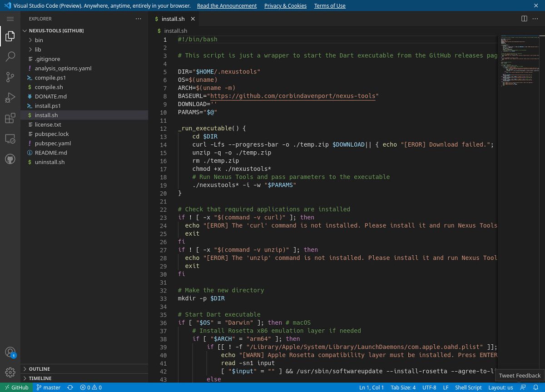Expand the TIMELINE section
Viewport: 545px width, 392px height.
(x=40, y=378)
